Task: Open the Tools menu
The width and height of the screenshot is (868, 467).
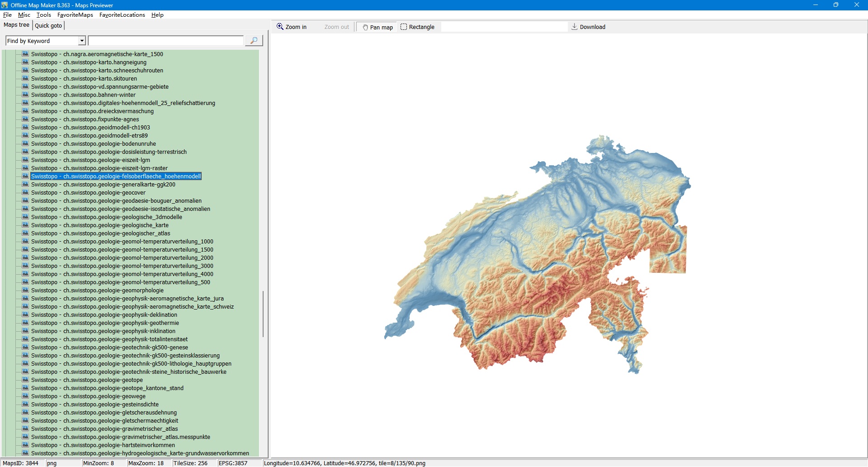Action: (43, 15)
